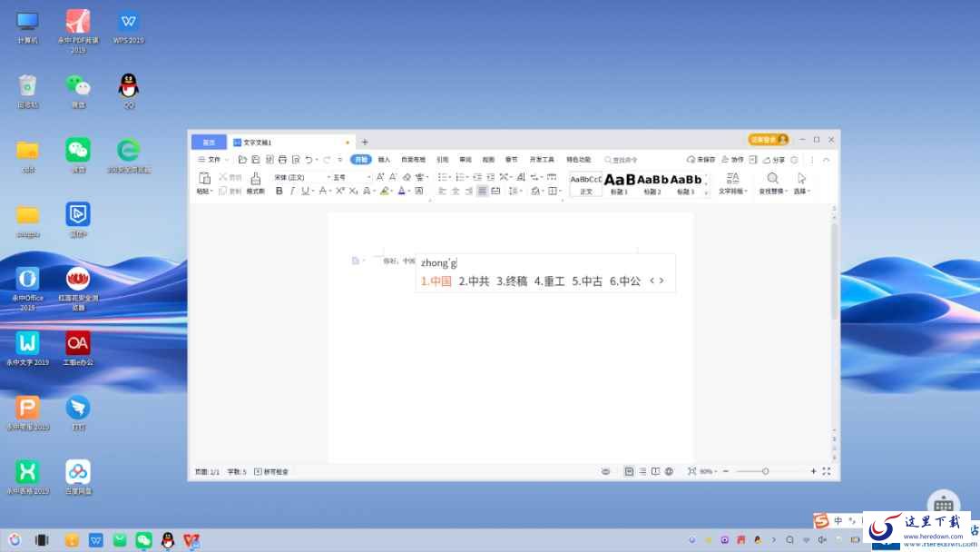Open the Find and Replace dropdown
This screenshot has height=552, width=980.
tap(773, 192)
